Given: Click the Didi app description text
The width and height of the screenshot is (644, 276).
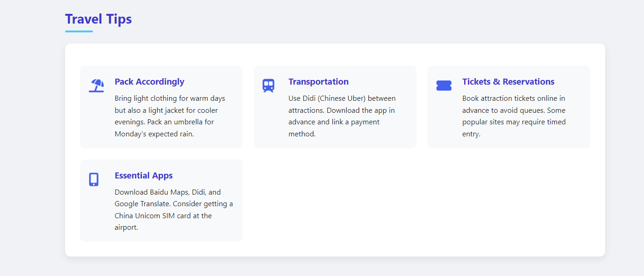Looking at the screenshot, I should pyautogui.click(x=342, y=116).
